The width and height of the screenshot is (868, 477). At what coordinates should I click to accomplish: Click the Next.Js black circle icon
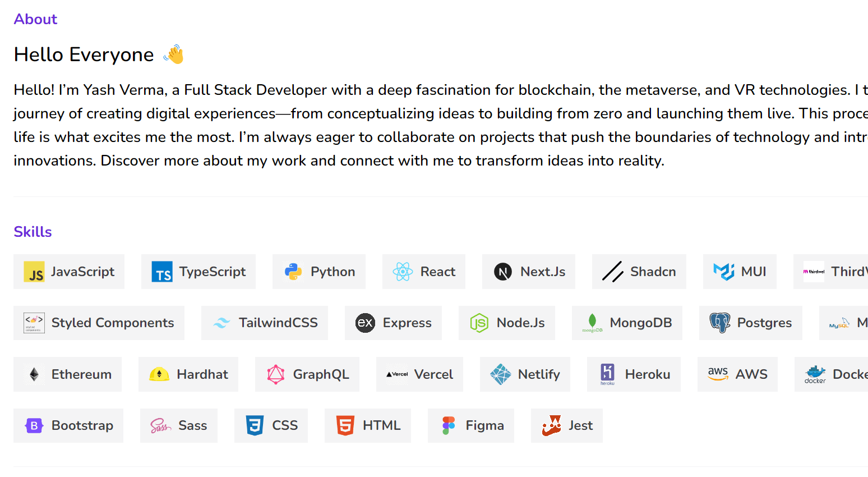[x=503, y=272]
